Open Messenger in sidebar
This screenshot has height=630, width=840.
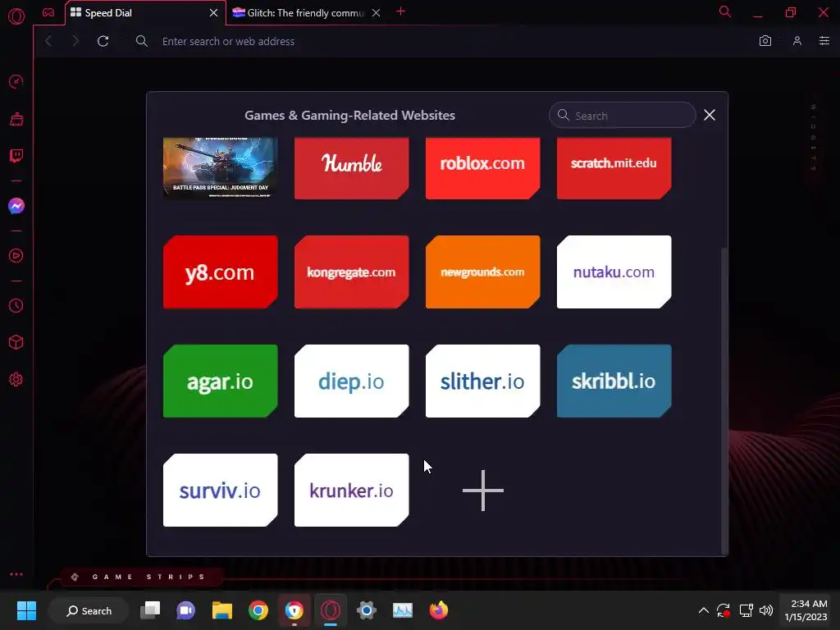click(x=16, y=206)
